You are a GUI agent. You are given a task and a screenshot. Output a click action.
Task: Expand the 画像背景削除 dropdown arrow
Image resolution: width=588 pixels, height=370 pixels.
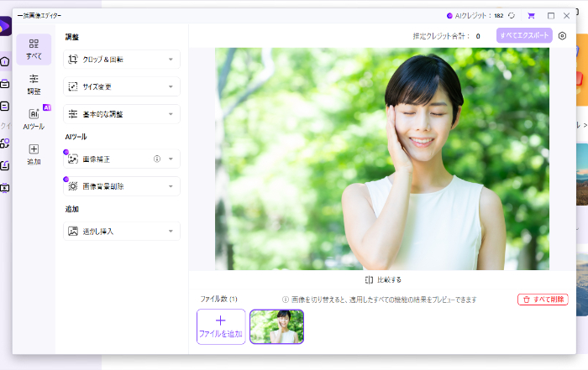tap(171, 186)
